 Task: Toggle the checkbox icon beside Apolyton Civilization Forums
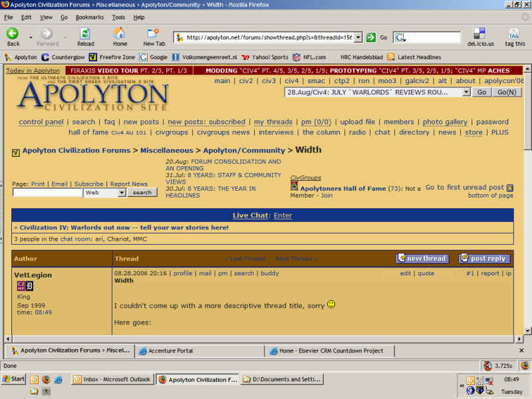pos(16,152)
